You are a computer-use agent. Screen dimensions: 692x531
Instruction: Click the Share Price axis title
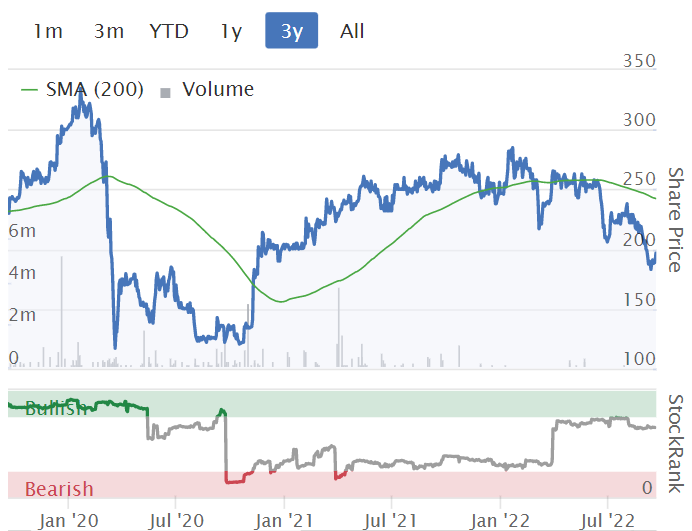(676, 219)
